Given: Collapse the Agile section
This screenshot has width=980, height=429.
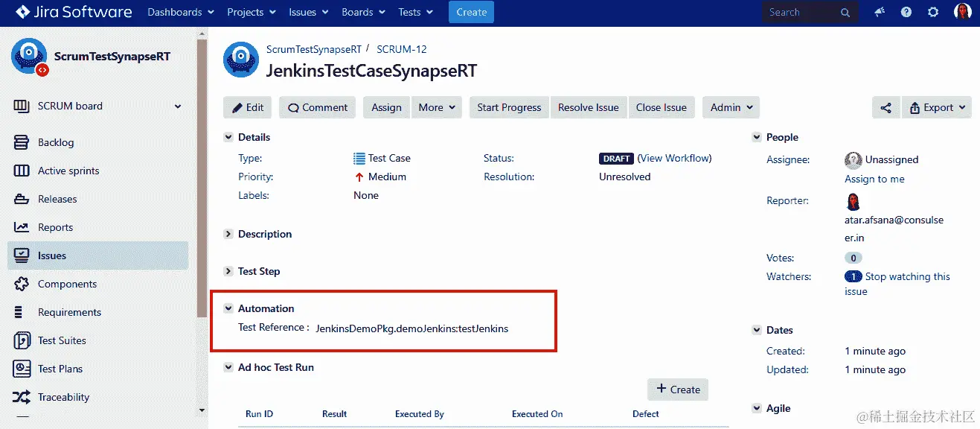Looking at the screenshot, I should (757, 408).
